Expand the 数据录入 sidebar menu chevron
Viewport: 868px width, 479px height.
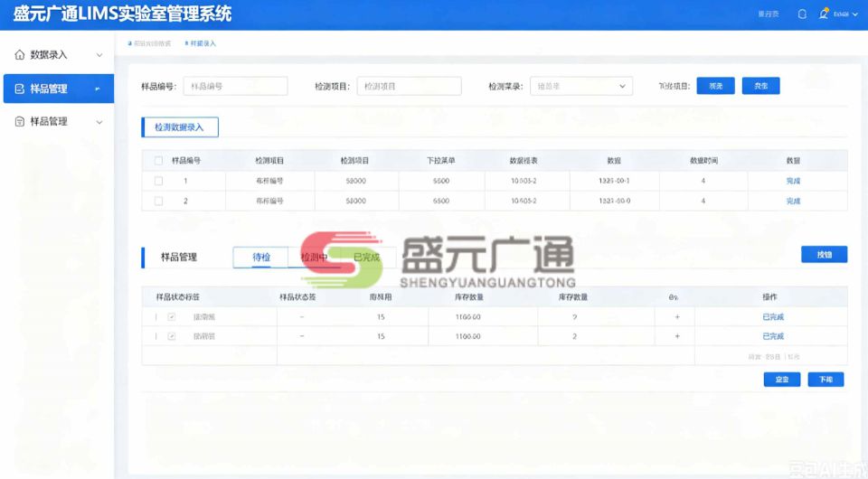coord(99,55)
